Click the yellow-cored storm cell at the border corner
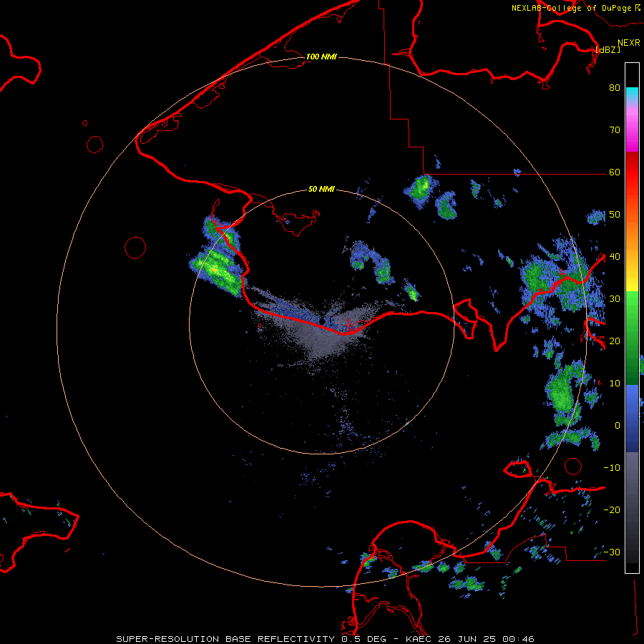 click(x=421, y=189)
